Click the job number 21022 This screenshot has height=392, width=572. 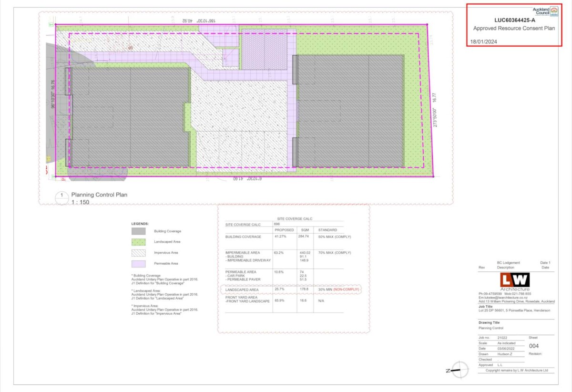click(x=502, y=338)
